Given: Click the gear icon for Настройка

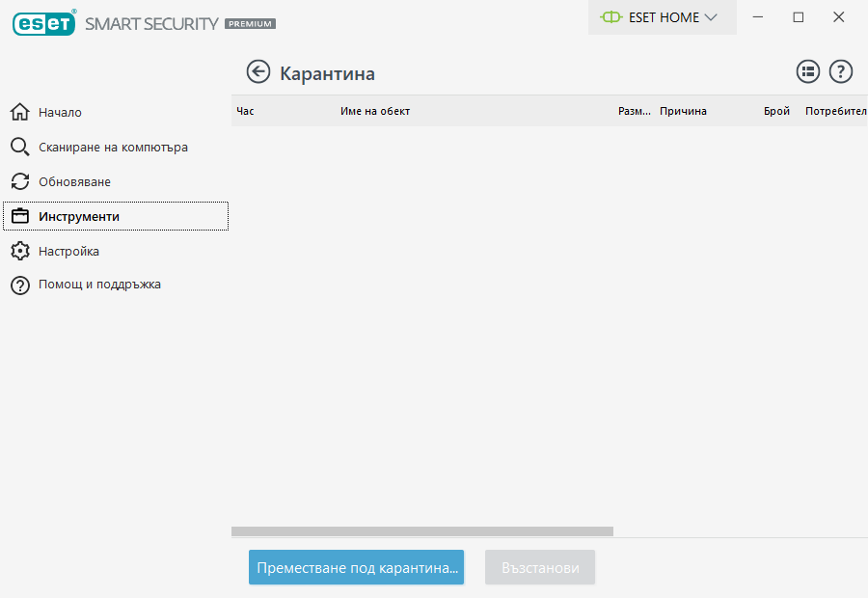Looking at the screenshot, I should pyautogui.click(x=20, y=251).
